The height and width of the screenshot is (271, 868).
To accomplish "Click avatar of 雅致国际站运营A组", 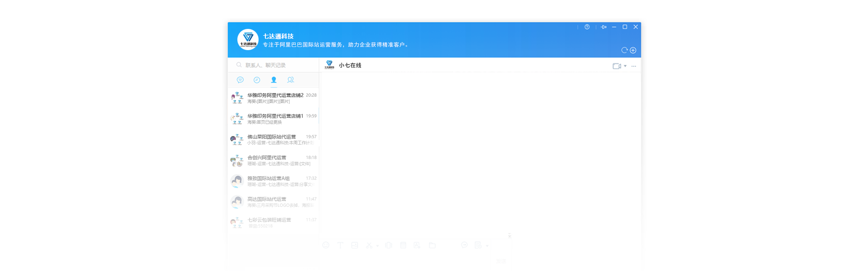I will (237, 181).
